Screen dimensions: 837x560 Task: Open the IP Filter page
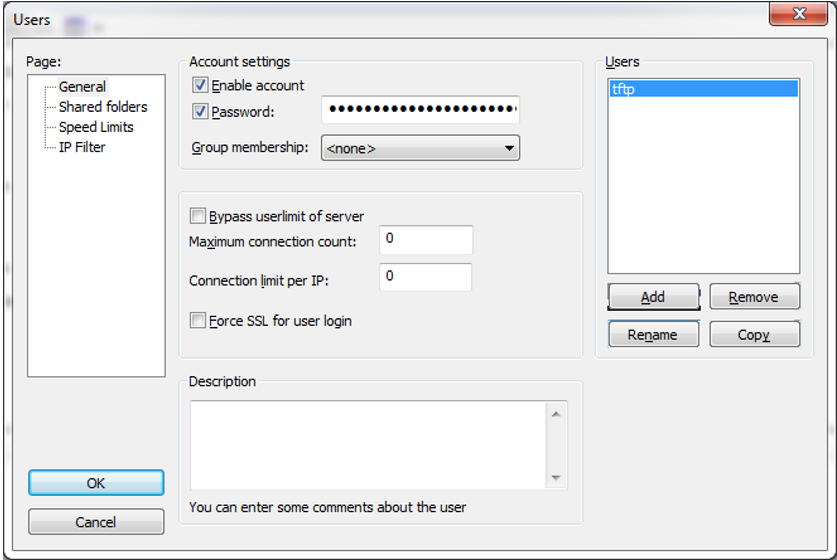tap(82, 147)
